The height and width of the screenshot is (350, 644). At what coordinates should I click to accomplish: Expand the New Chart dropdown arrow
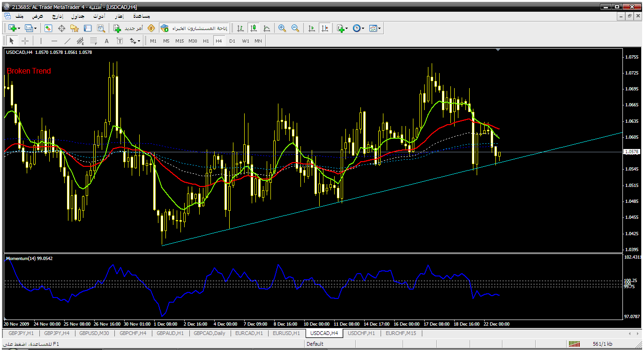coord(19,28)
